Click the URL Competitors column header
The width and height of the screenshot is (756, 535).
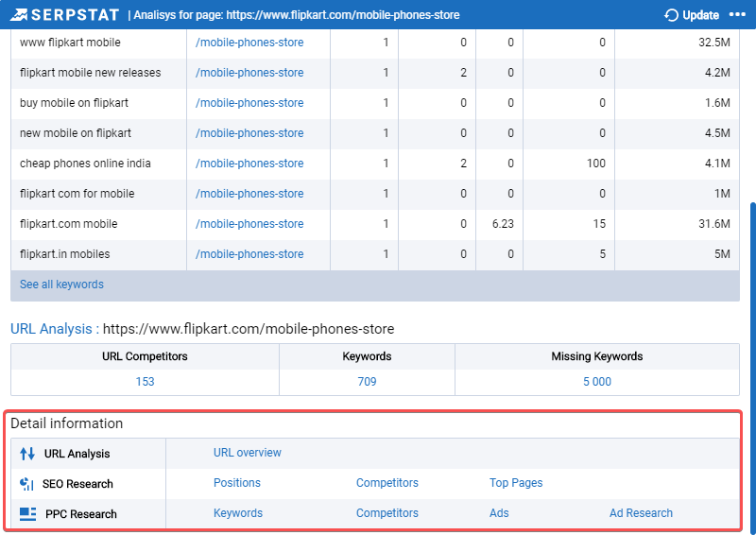(145, 356)
